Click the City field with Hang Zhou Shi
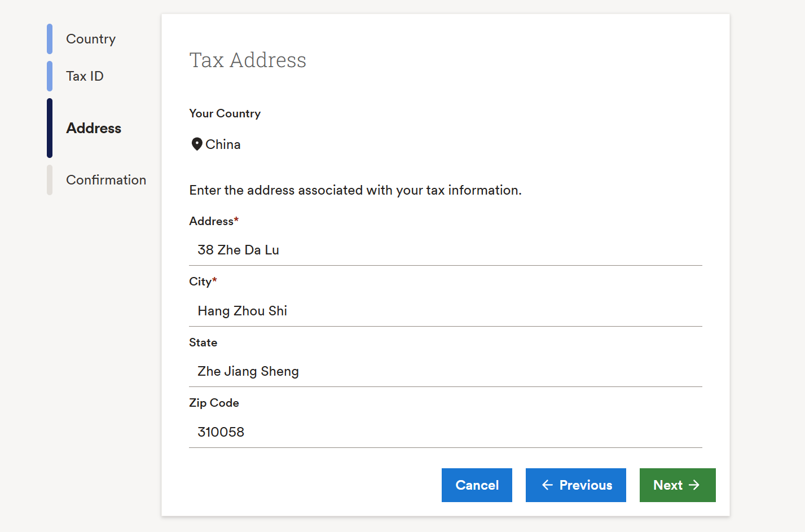Viewport: 805px width, 532px height. pyautogui.click(x=445, y=311)
